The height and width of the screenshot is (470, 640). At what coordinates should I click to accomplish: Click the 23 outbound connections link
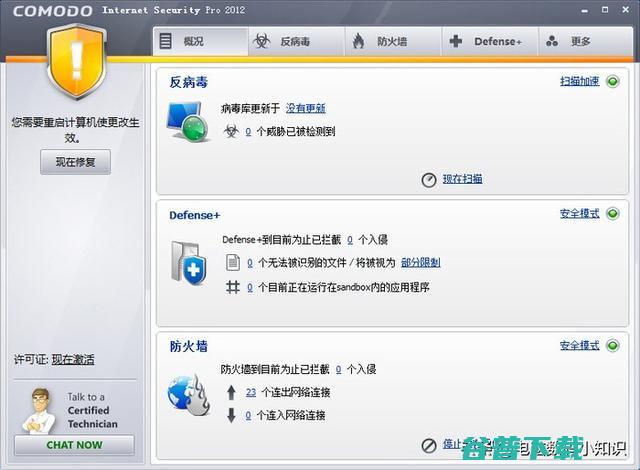251,392
